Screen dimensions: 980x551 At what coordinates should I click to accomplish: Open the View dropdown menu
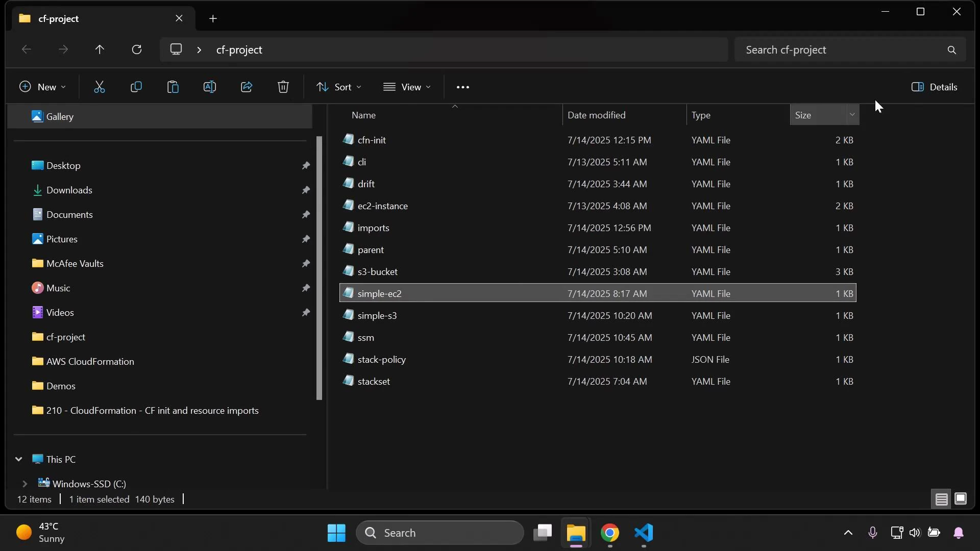(407, 87)
